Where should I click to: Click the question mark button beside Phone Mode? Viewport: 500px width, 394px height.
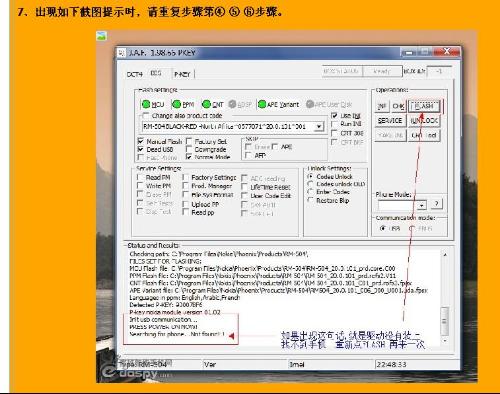tap(437, 204)
